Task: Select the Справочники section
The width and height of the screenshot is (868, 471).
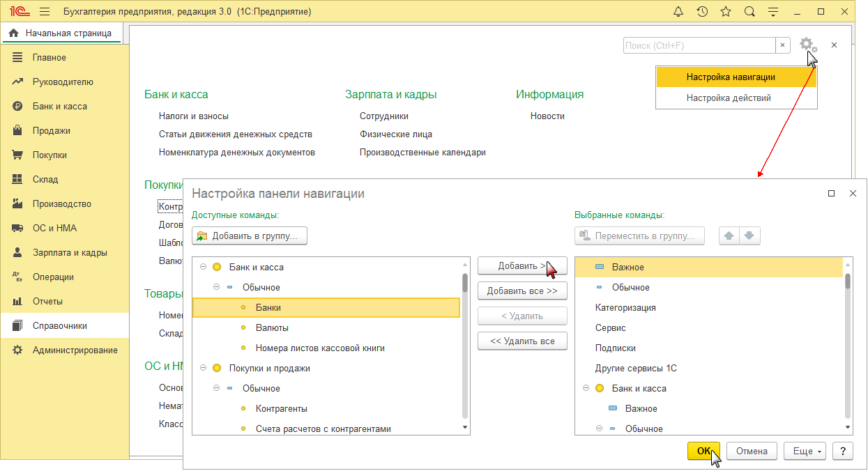Action: click(x=65, y=325)
